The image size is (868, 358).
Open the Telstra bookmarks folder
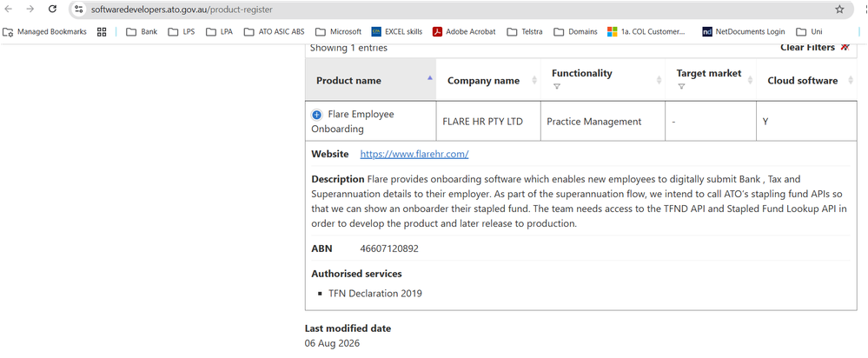point(525,31)
